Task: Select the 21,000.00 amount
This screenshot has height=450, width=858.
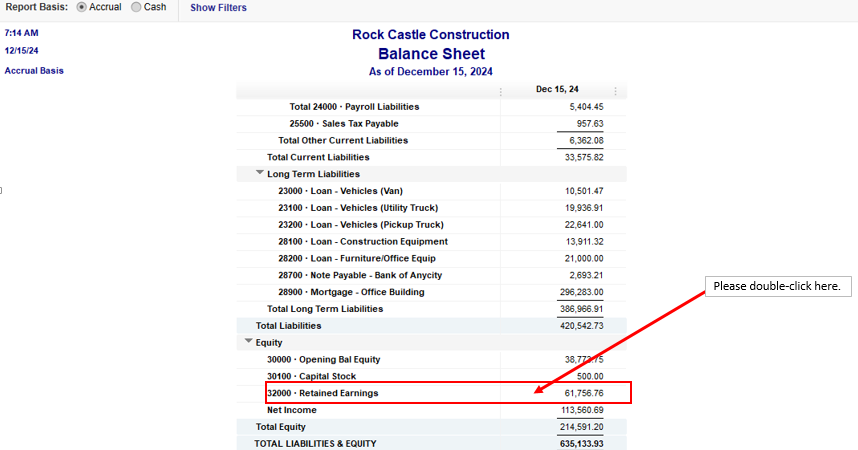Action: click(x=584, y=258)
